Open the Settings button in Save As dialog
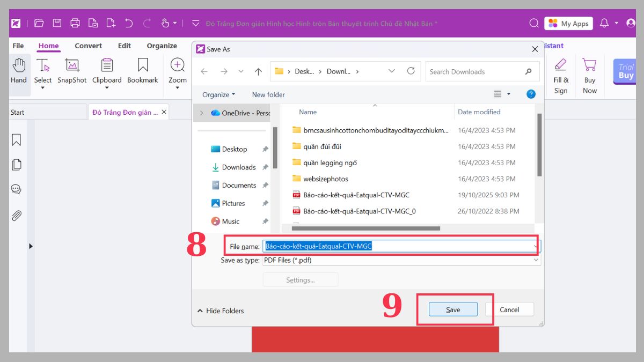The width and height of the screenshot is (644, 362). click(300, 279)
